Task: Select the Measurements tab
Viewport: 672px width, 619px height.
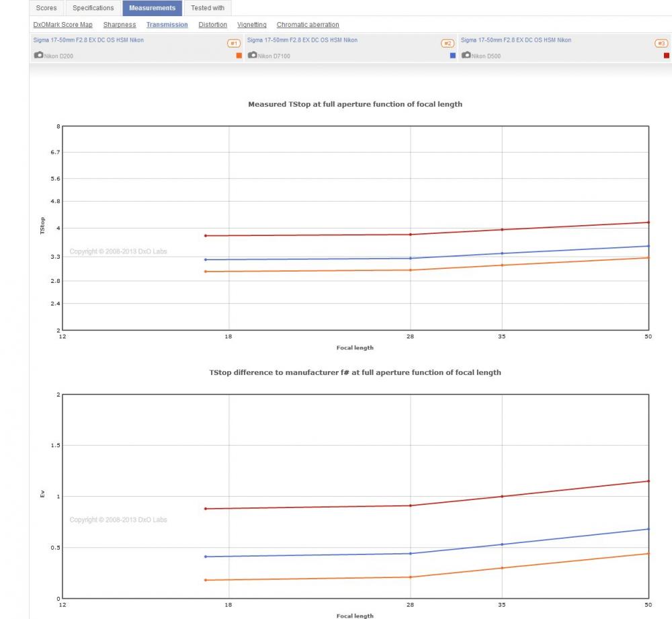Action: coord(152,7)
